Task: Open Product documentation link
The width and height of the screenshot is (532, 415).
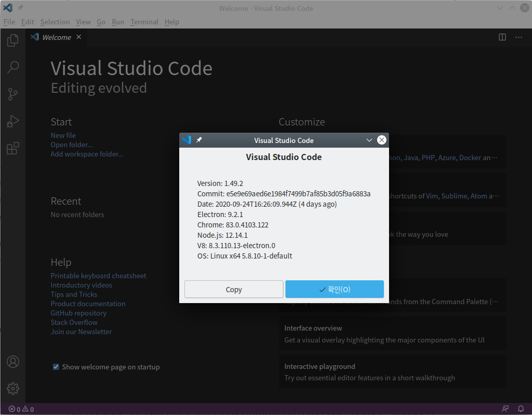Action: tap(88, 304)
